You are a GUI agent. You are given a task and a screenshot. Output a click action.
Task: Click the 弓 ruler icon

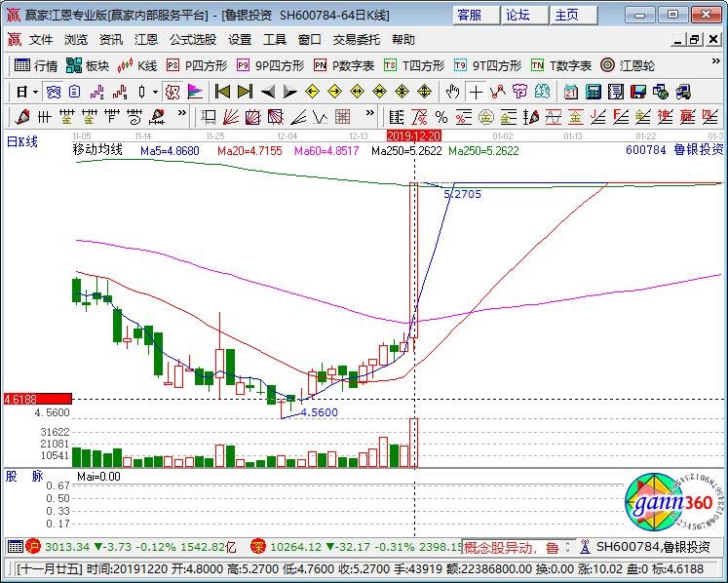pos(134,117)
